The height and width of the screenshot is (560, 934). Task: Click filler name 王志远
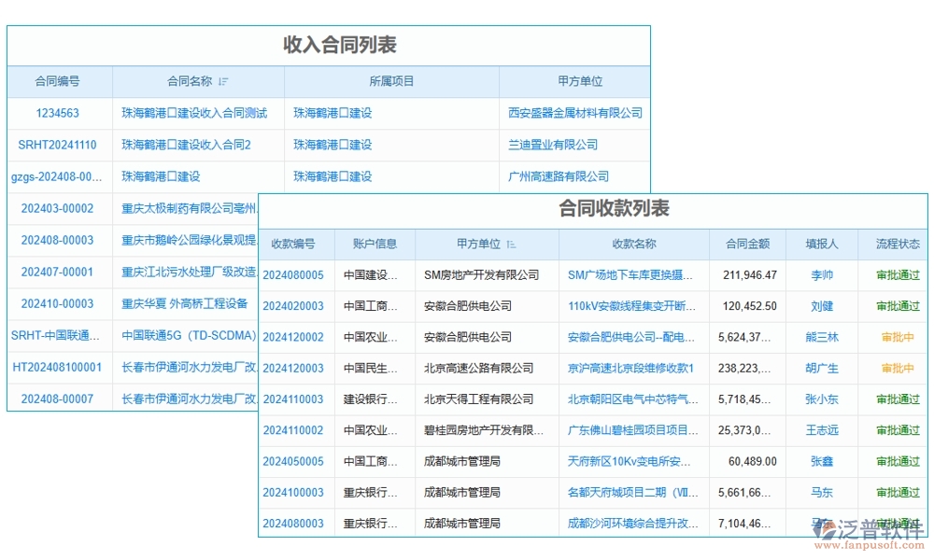pos(820,430)
